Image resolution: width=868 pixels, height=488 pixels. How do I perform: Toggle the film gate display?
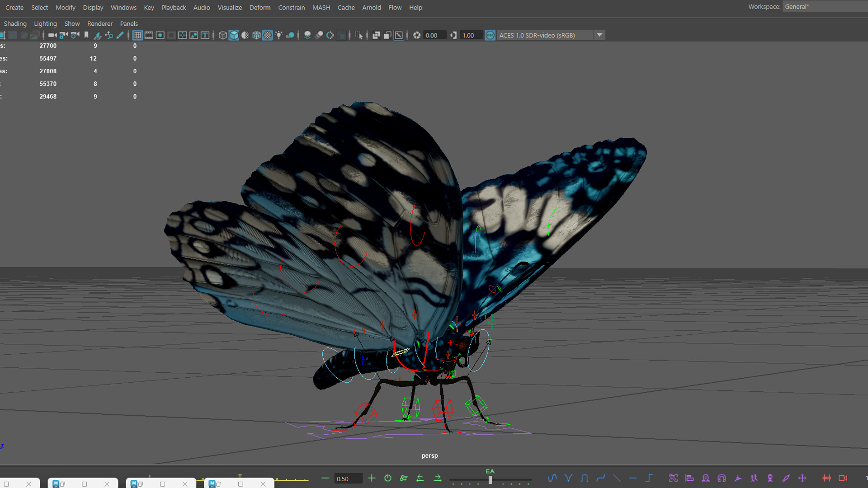[x=149, y=35]
